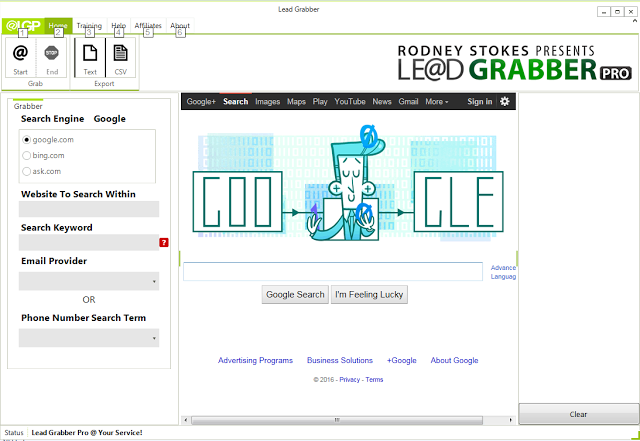The height and width of the screenshot is (441, 640).
Task: Click the Google+ nav item
Action: [201, 102]
